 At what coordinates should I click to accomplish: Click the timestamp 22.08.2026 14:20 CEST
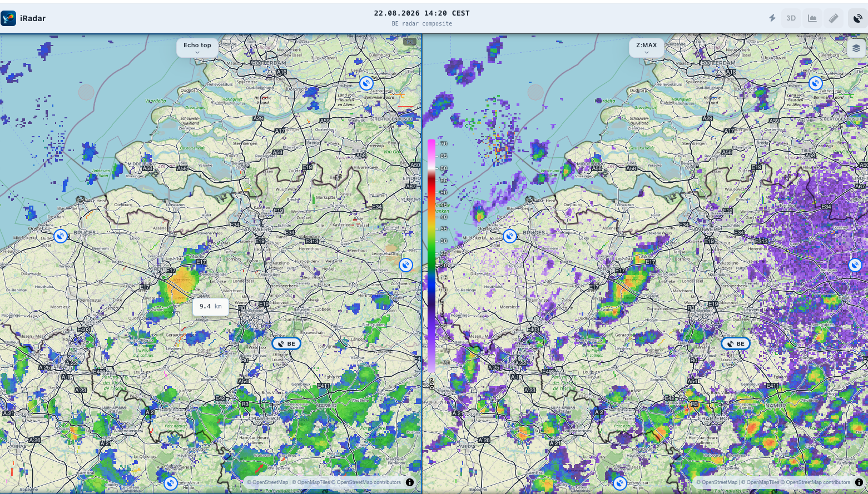pyautogui.click(x=421, y=13)
